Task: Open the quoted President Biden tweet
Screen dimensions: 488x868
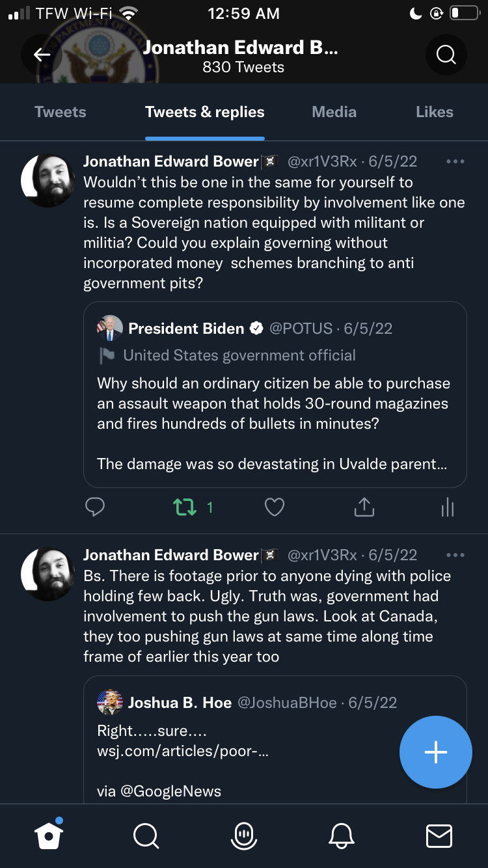Action: pyautogui.click(x=275, y=403)
